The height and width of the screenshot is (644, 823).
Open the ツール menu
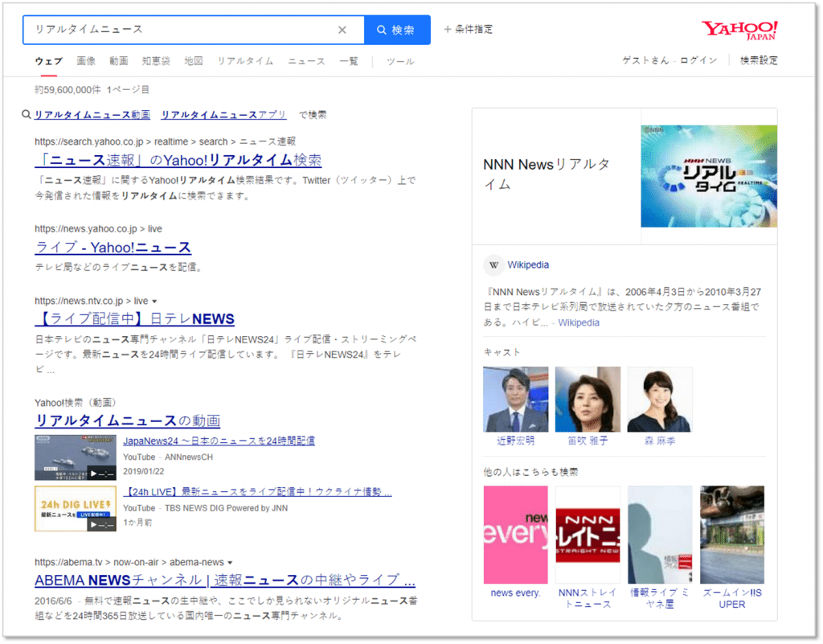click(x=400, y=62)
